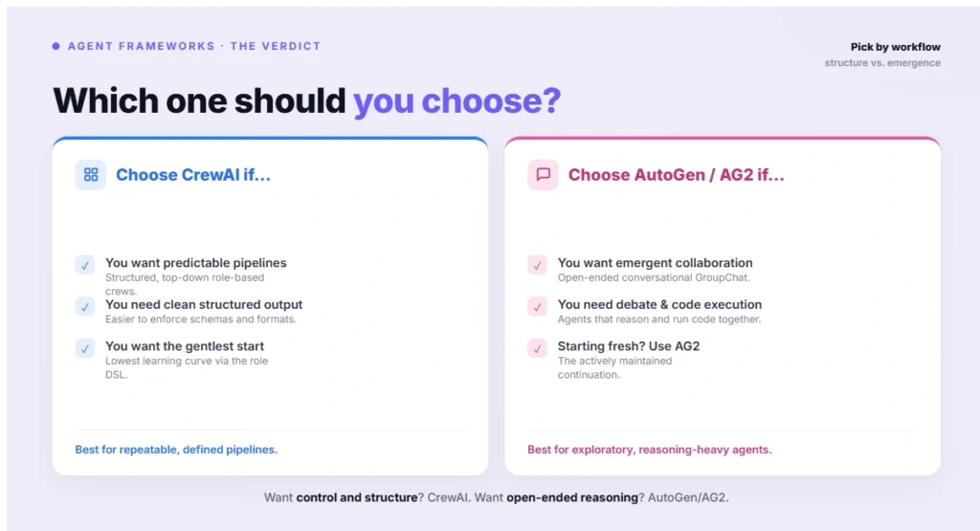Click 'Best for repeatable, defined pipelines.' text
This screenshot has width=980, height=531.
click(176, 450)
